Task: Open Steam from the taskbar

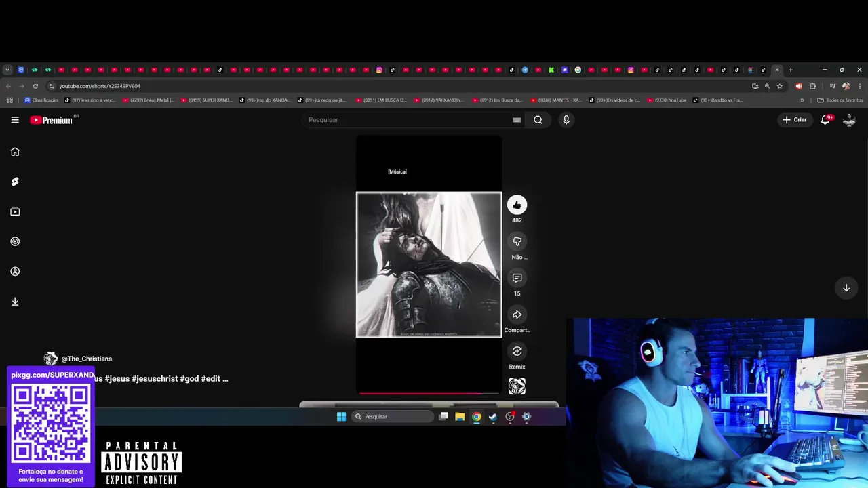Action: point(493,417)
